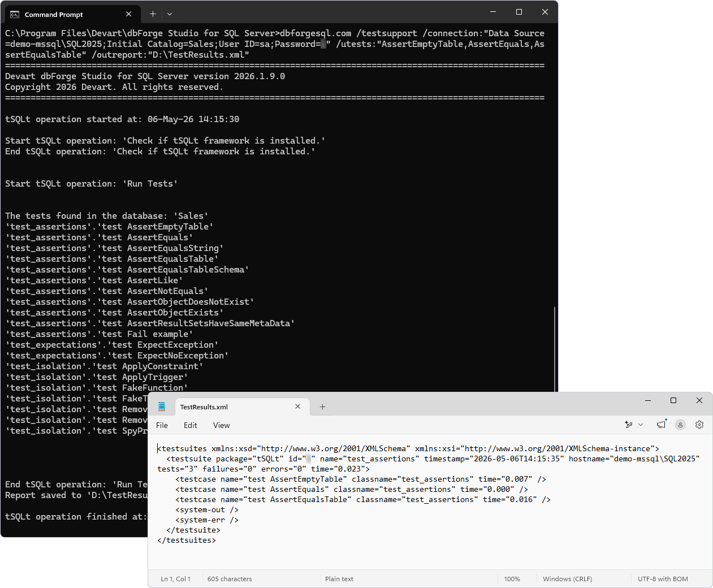This screenshot has width=713, height=588.
Task: Click the testcase 'test AssertEquals' XML line
Action: [352, 489]
